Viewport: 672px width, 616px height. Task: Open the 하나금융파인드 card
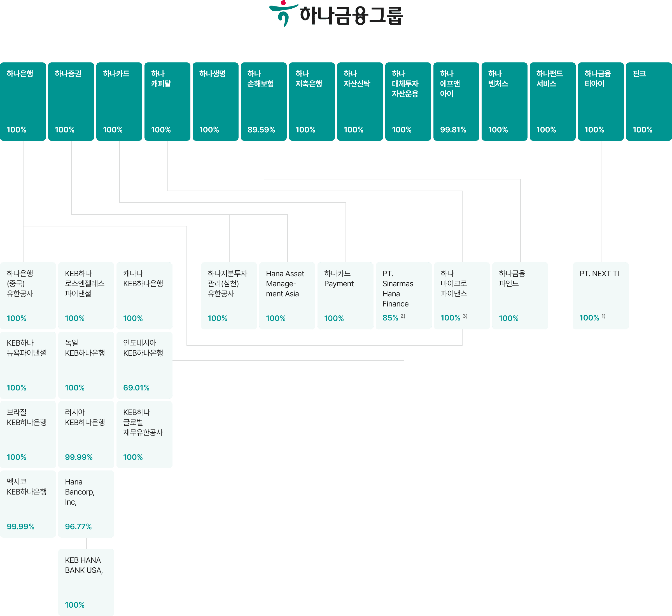point(520,296)
